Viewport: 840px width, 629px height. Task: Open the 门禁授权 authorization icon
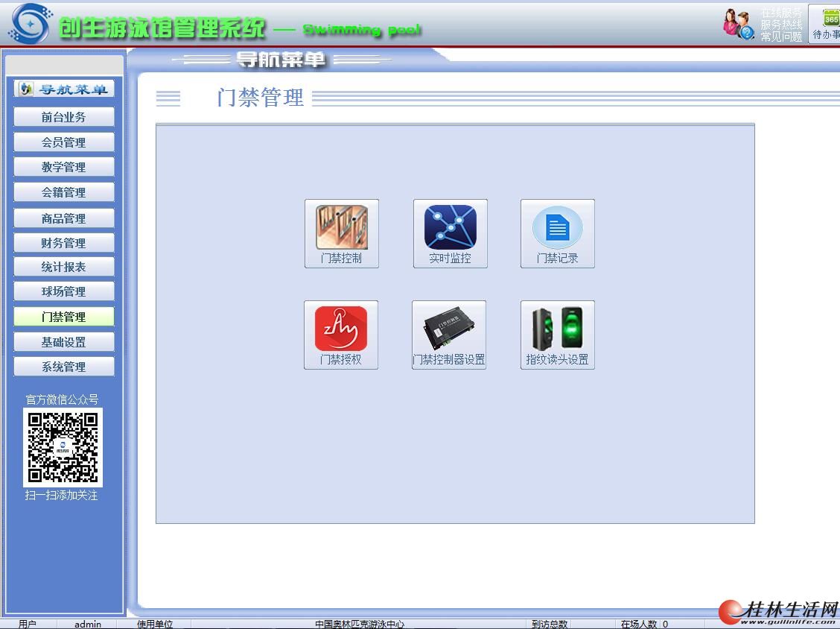pos(341,334)
